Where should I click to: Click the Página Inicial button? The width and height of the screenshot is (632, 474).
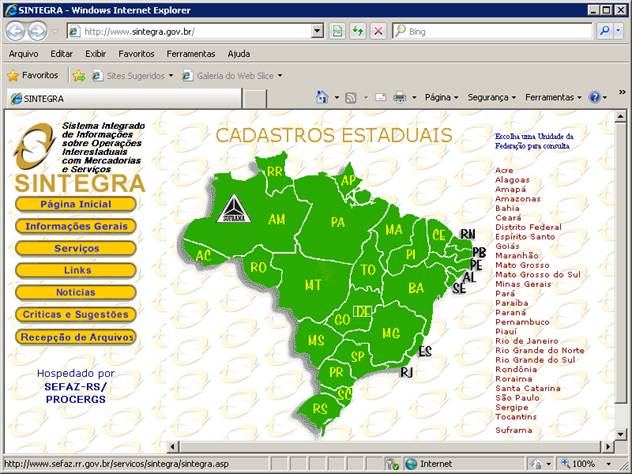[x=76, y=204]
